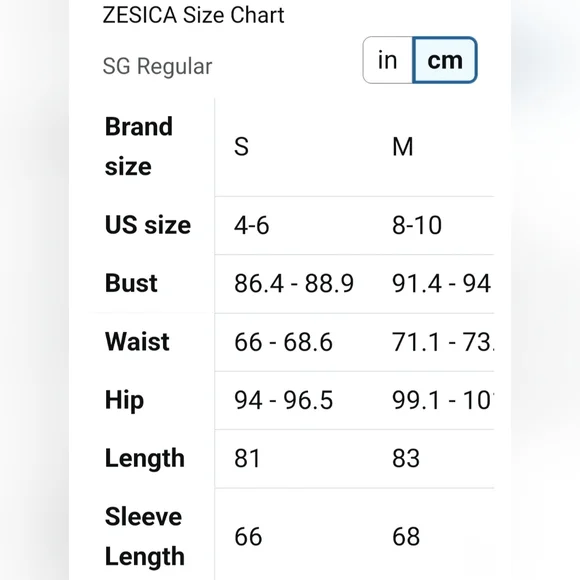Image resolution: width=580 pixels, height=580 pixels.
Task: Select the cm unit toggle
Action: coord(445,60)
